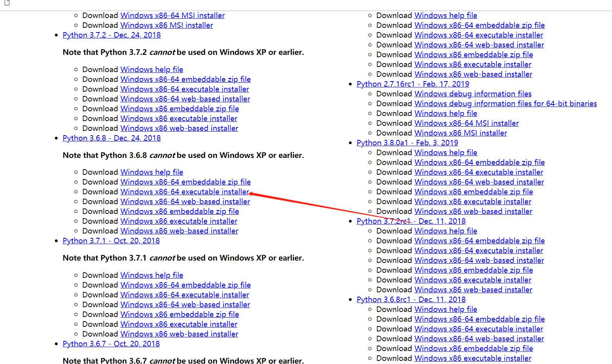612x364 pixels.
Task: Open the Python 2.7.16rc1 - Feb. 17, 2019 release link
Action: [x=413, y=84]
